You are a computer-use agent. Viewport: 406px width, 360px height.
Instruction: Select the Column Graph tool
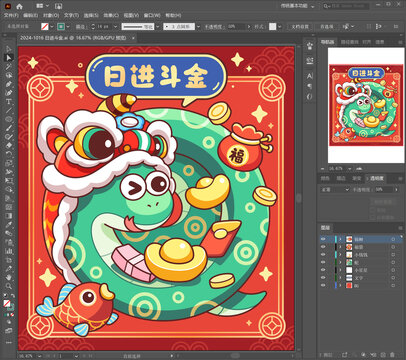click(x=9, y=251)
